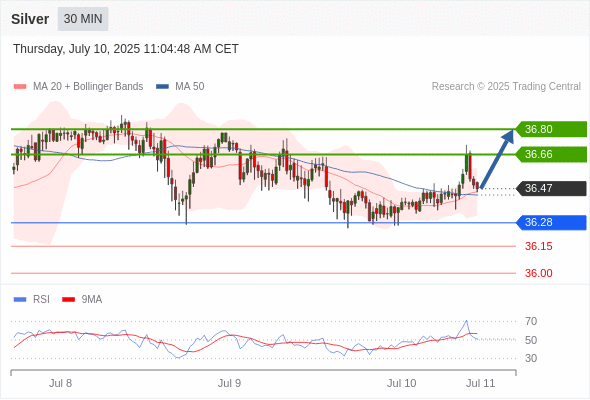Click the pink MA 20 Bollinger legend swatch

(20, 87)
